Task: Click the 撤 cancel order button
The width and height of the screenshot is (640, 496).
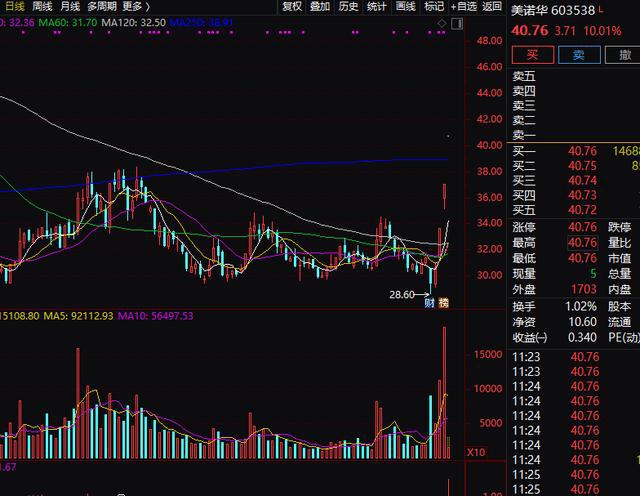Action: pyautogui.click(x=623, y=54)
